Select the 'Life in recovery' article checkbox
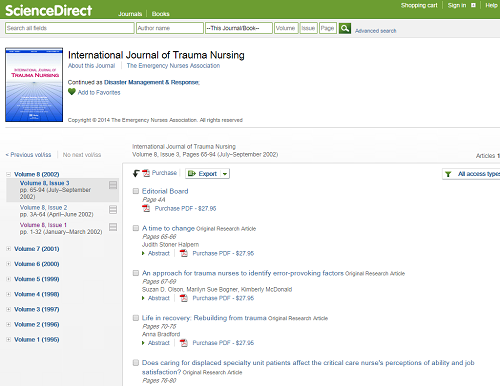This screenshot has width=500, height=386. coord(136,318)
